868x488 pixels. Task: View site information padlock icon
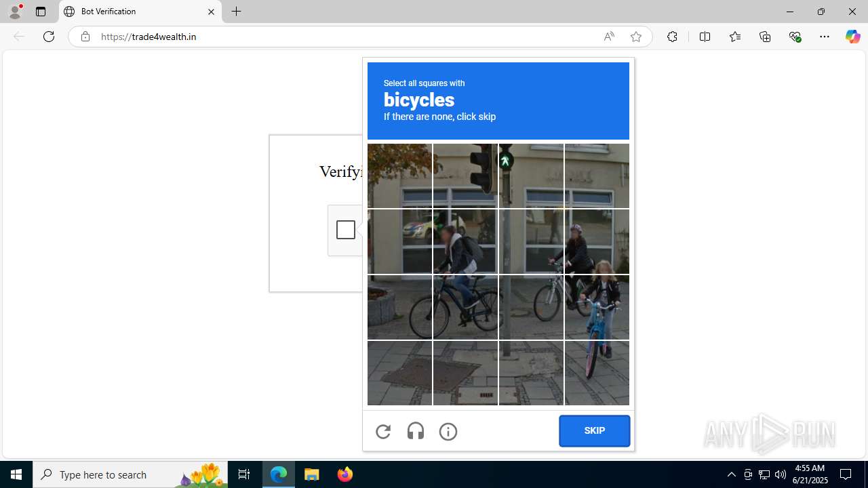85,37
